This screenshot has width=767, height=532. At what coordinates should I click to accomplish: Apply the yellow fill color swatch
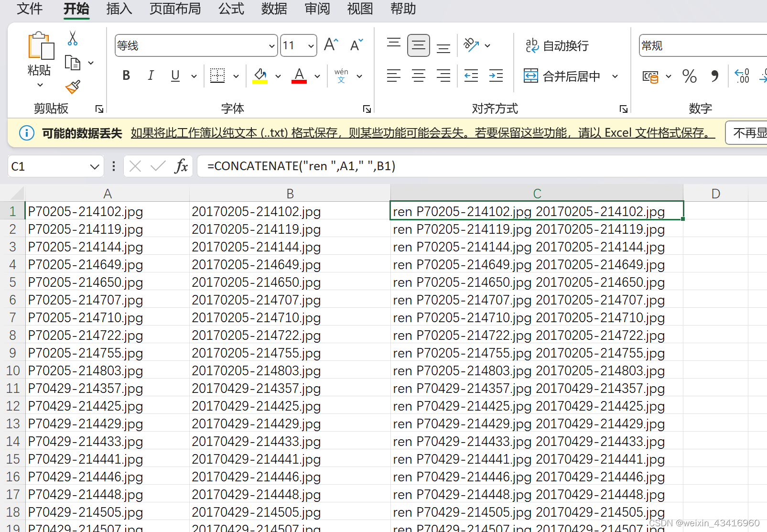(x=260, y=76)
